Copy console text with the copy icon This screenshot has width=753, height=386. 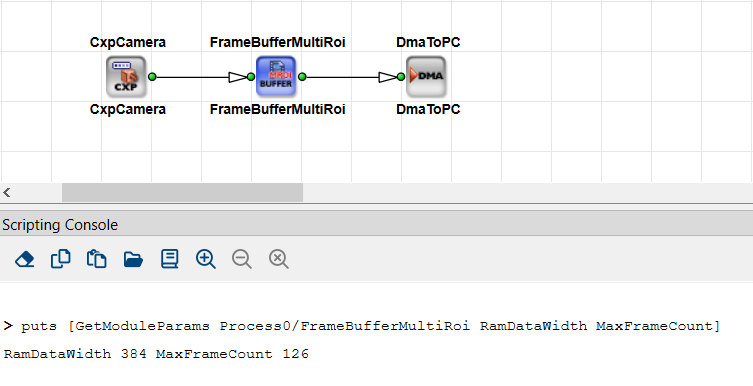click(61, 259)
